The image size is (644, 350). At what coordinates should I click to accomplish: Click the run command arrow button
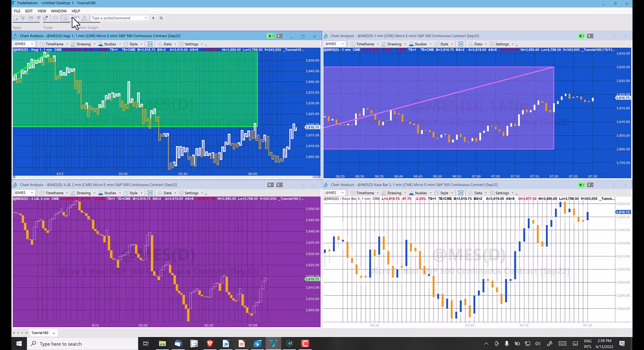[x=153, y=18]
